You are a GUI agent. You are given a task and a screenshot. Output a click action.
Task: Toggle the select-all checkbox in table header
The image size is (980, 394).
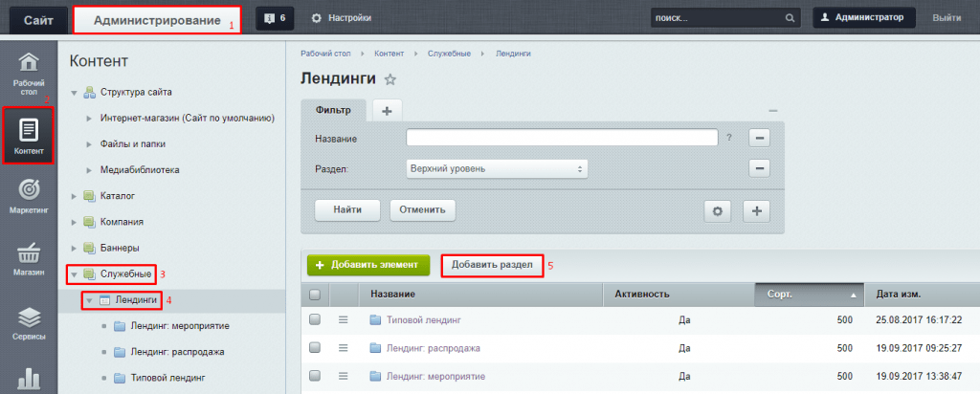pos(315,294)
